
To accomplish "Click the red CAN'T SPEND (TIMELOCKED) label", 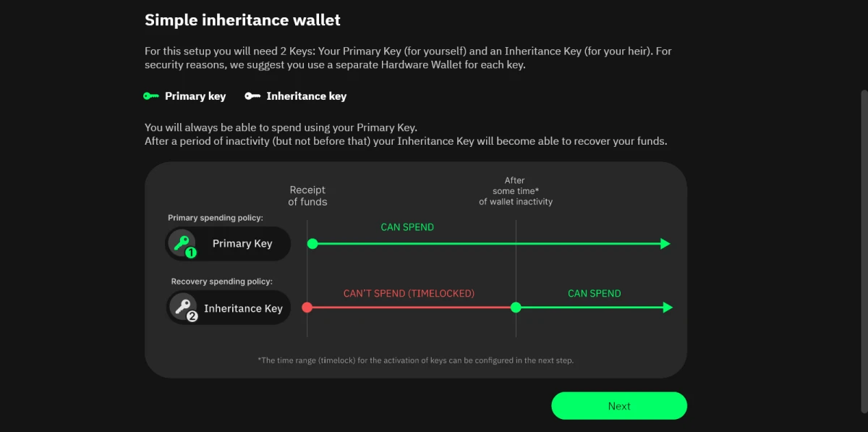I will 409,294.
